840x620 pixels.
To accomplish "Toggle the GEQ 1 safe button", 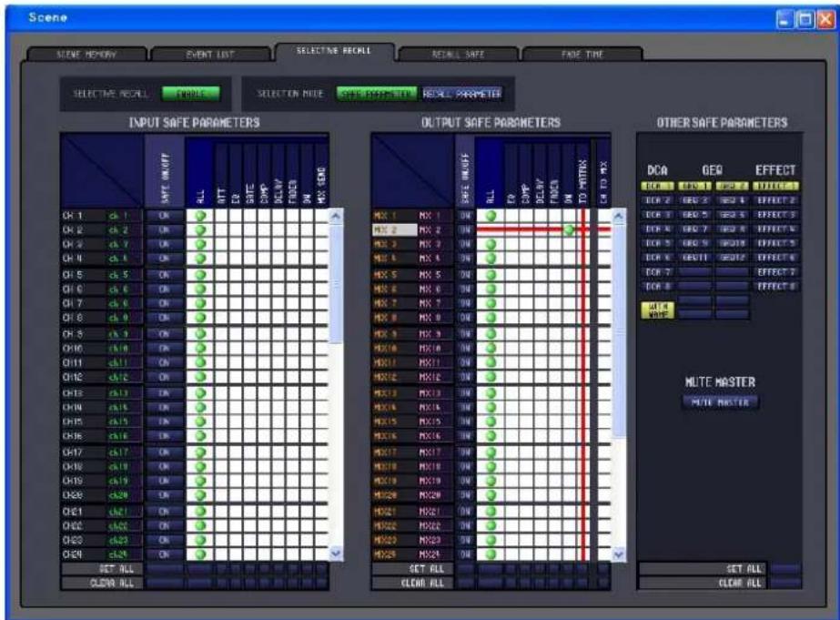I will [694, 186].
